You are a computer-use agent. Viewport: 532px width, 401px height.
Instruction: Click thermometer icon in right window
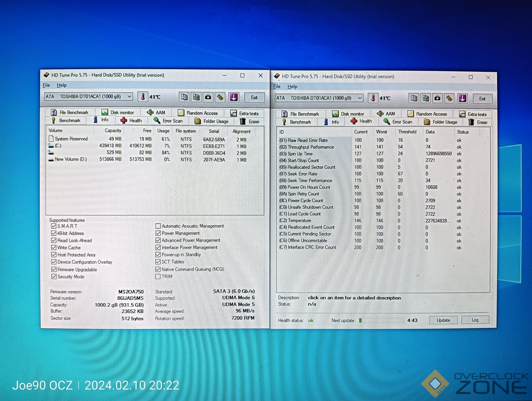click(373, 98)
